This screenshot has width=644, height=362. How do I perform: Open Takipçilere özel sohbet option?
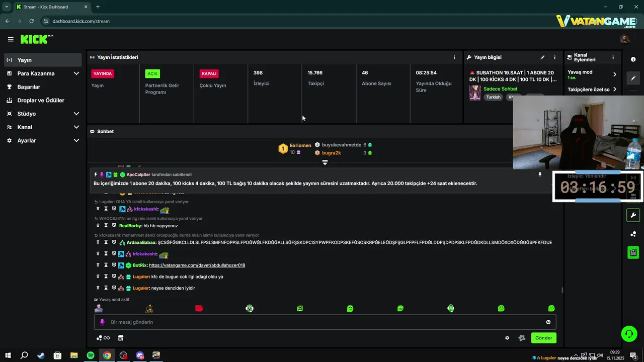coord(592,89)
